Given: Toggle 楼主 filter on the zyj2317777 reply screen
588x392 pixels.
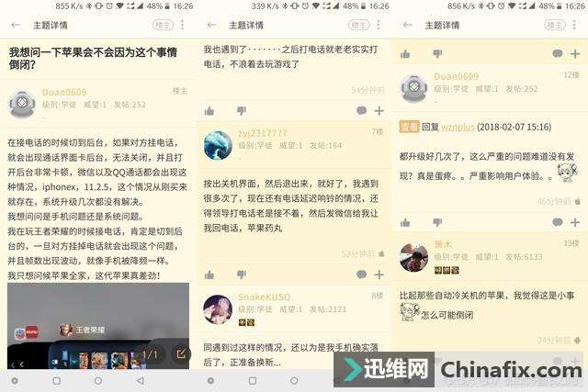Looking at the screenshot, I should point(359,25).
